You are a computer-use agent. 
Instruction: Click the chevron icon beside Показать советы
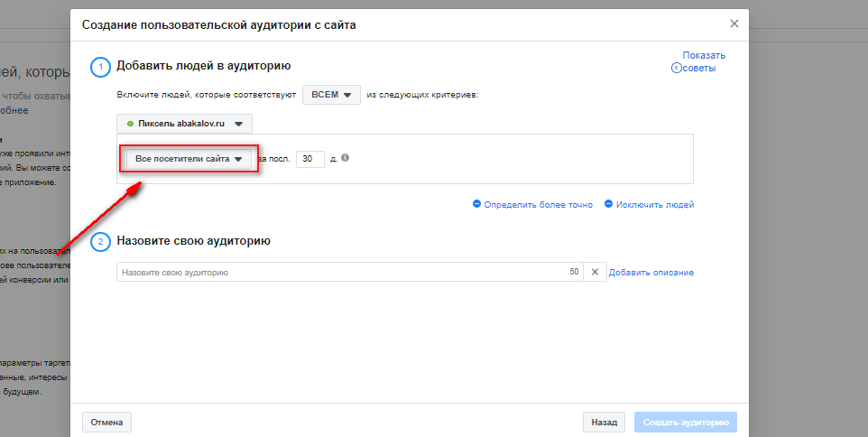(675, 68)
